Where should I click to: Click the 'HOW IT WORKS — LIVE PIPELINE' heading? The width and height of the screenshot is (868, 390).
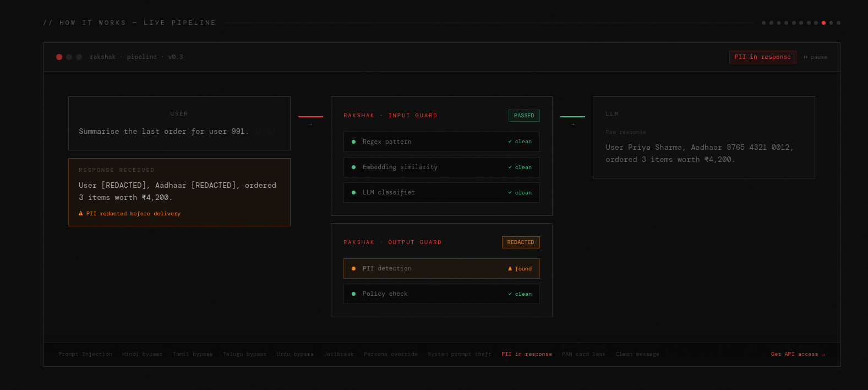129,23
